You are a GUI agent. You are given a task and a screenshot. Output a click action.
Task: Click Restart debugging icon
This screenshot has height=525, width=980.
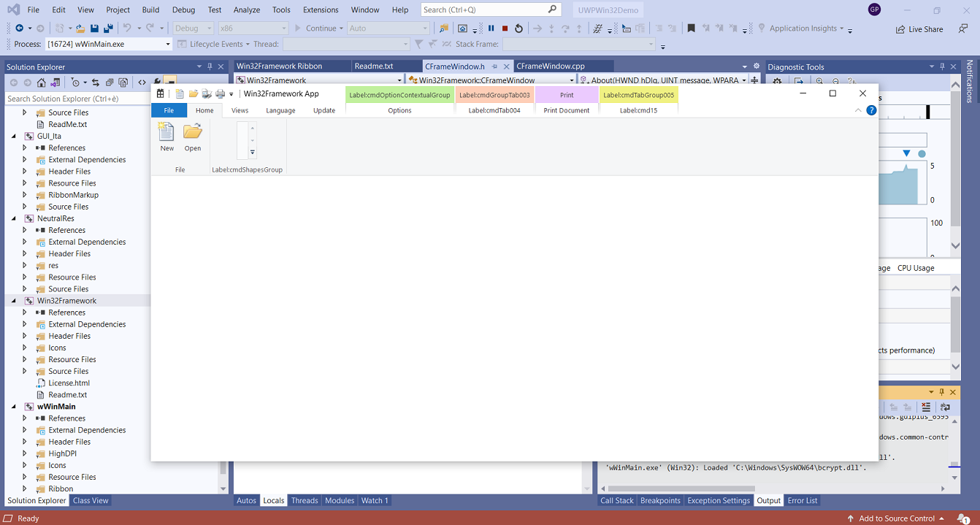tap(518, 28)
